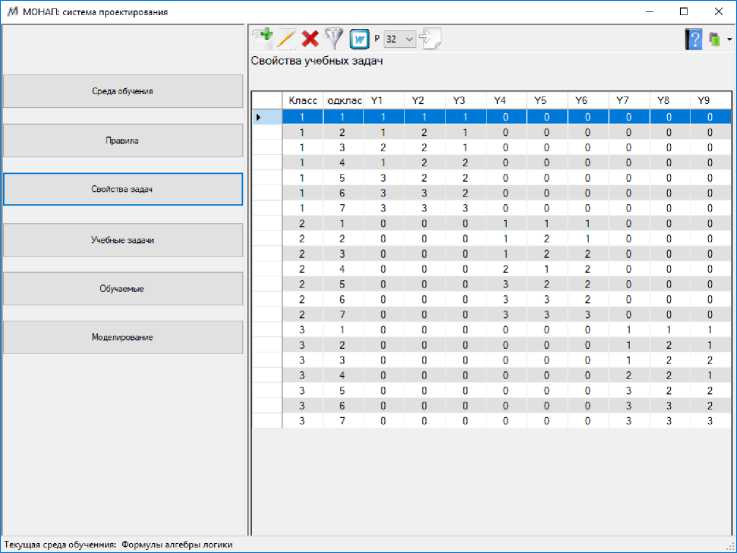Image resolution: width=737 pixels, height=553 pixels.
Task: Click the Y9 column header
Action: (x=710, y=101)
